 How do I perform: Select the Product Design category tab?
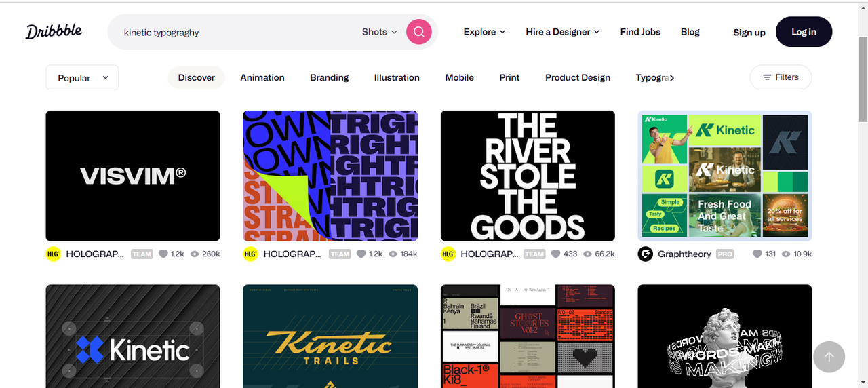click(x=578, y=77)
